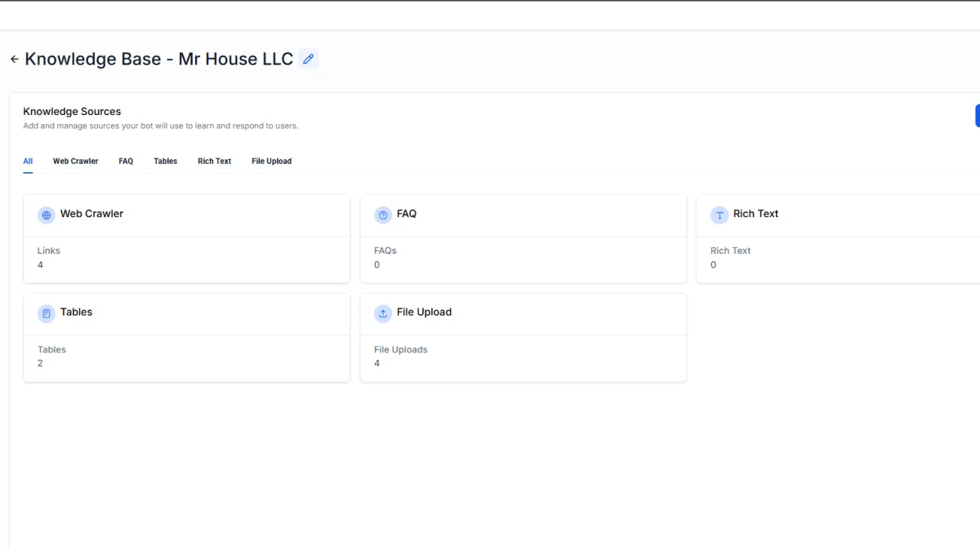
Task: Open the Tables tab
Action: coord(165,161)
